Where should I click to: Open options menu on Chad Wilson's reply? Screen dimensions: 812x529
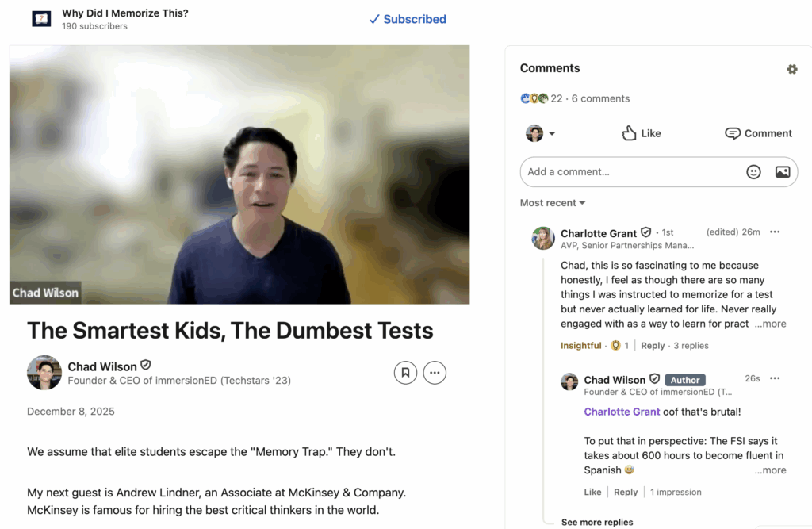click(775, 378)
